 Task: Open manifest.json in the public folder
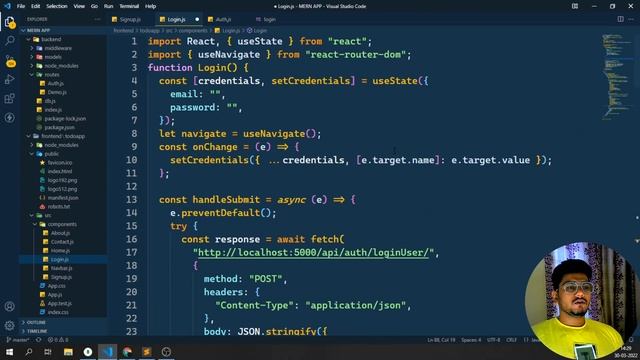[62, 198]
